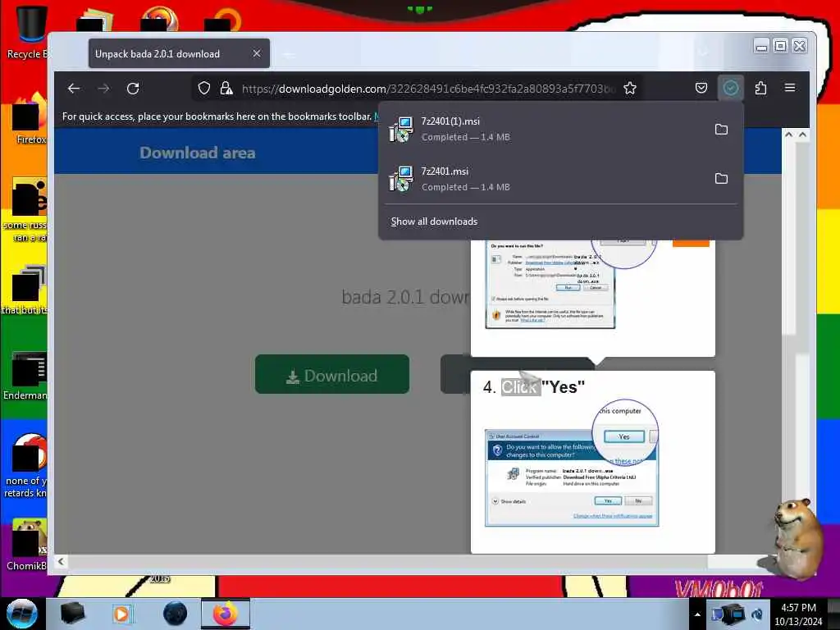Open the 7z2401(1).msi installer file icon
840x630 pixels.
click(x=401, y=130)
